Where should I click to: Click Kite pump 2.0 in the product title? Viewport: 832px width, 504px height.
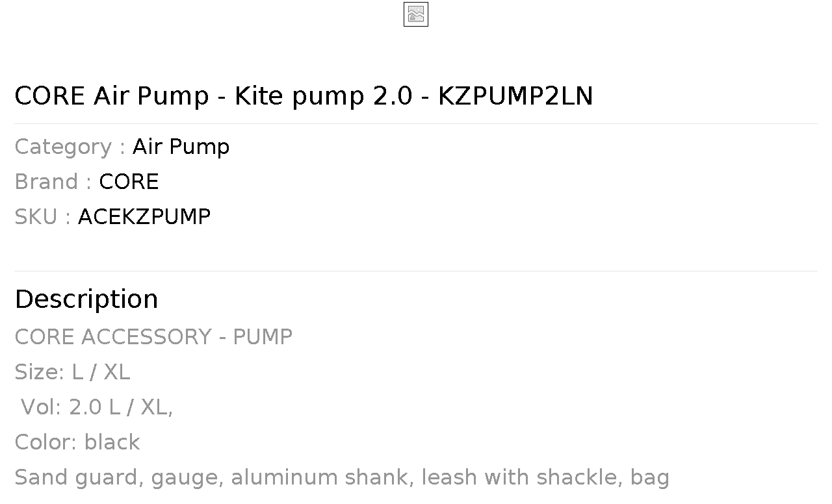pos(323,96)
